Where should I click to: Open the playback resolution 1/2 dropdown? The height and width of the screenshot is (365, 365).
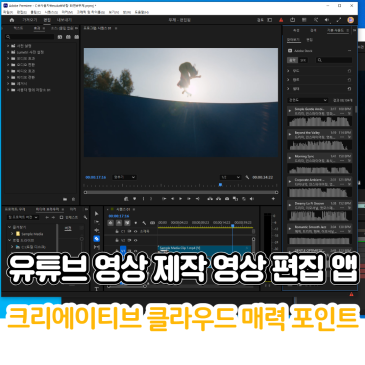click(x=230, y=177)
